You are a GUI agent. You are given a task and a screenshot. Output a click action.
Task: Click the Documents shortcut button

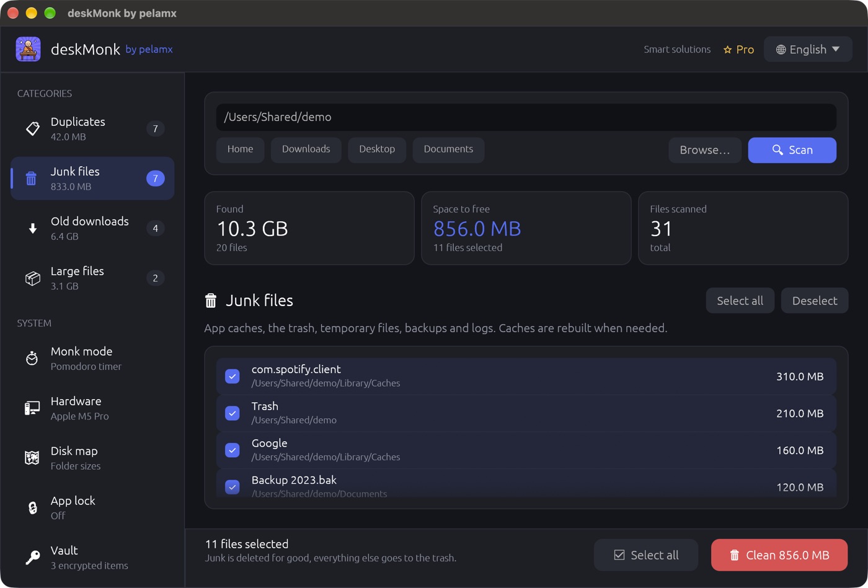(448, 149)
